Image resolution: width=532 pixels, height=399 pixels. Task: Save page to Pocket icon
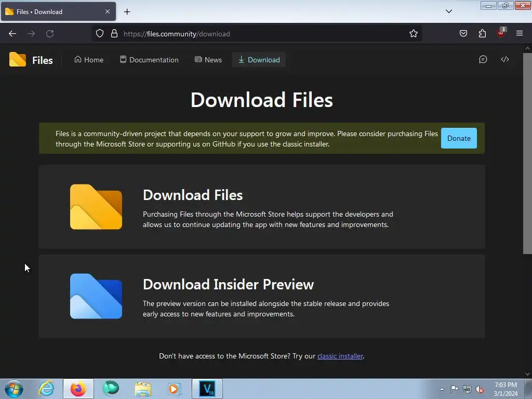463,34
